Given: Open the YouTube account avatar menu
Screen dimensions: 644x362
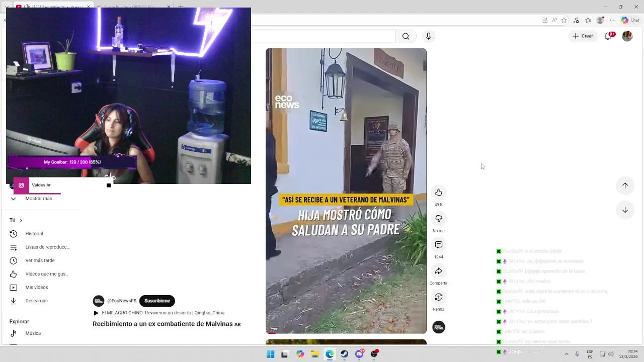Looking at the screenshot, I should click(x=627, y=36).
